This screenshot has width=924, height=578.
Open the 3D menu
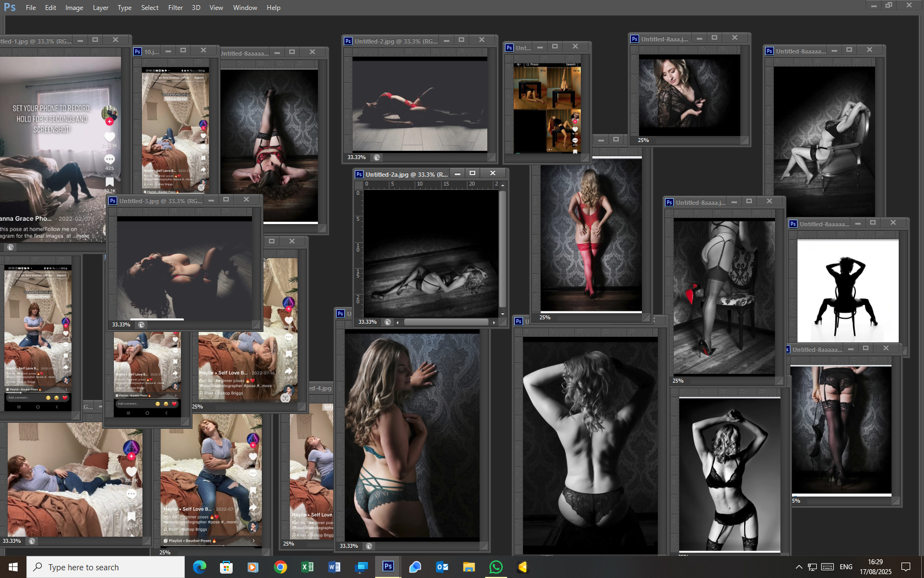[x=196, y=8]
